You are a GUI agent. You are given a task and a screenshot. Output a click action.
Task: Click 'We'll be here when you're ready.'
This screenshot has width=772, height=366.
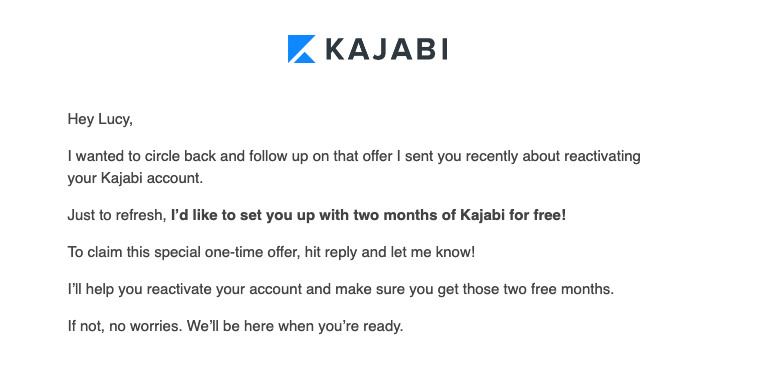point(294,326)
